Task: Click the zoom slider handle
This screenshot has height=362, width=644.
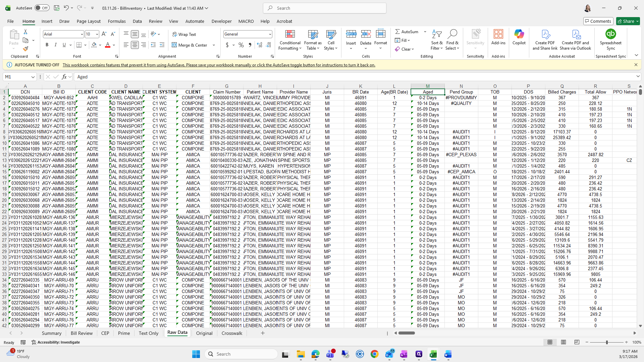Action: (x=606, y=342)
